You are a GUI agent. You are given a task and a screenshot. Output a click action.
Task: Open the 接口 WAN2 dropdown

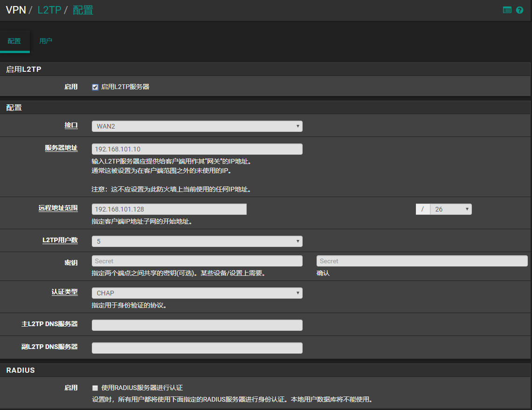(197, 126)
